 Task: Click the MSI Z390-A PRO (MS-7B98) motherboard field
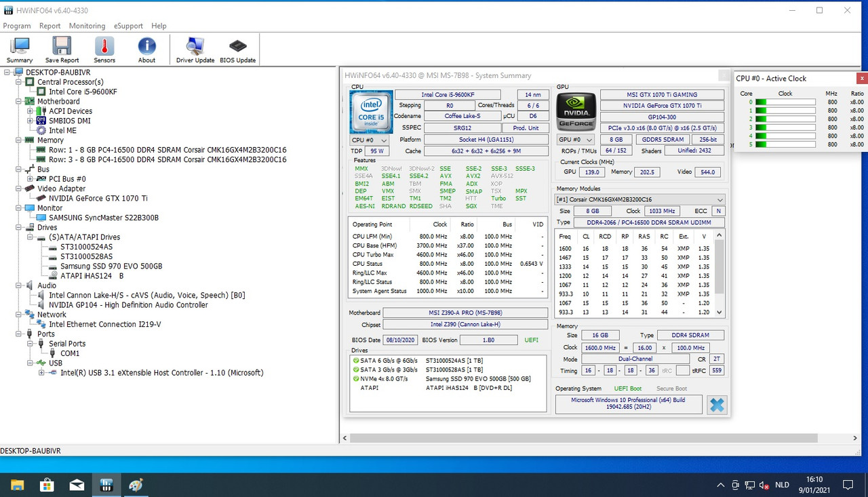[x=465, y=313]
